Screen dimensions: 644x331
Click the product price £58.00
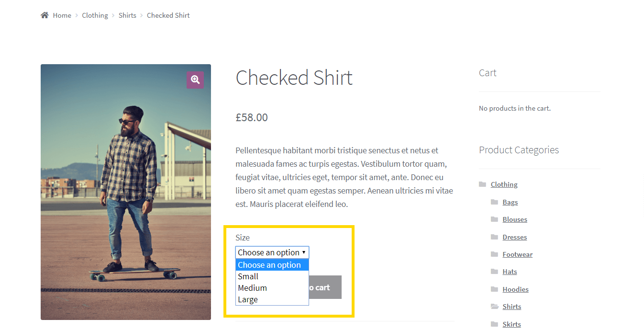coord(252,117)
